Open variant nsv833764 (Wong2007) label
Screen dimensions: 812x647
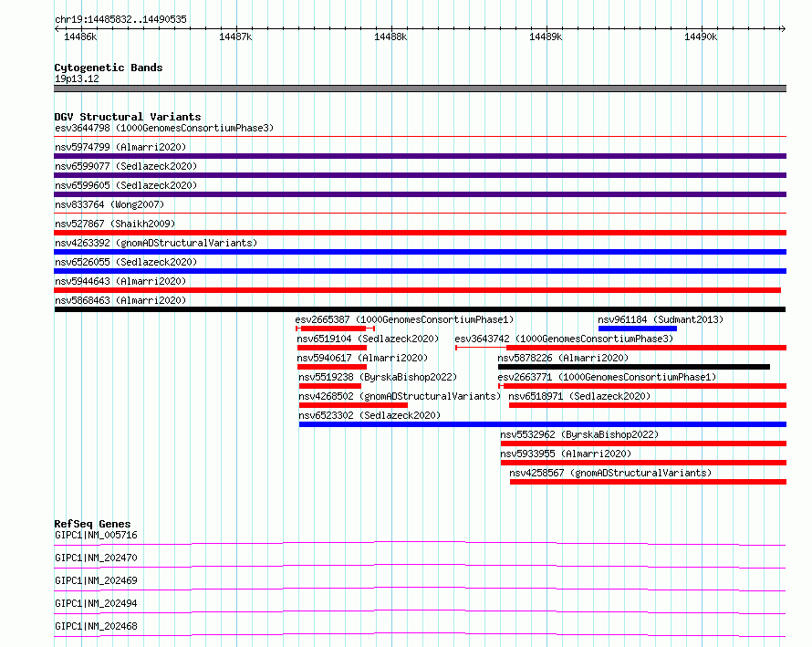[109, 204]
